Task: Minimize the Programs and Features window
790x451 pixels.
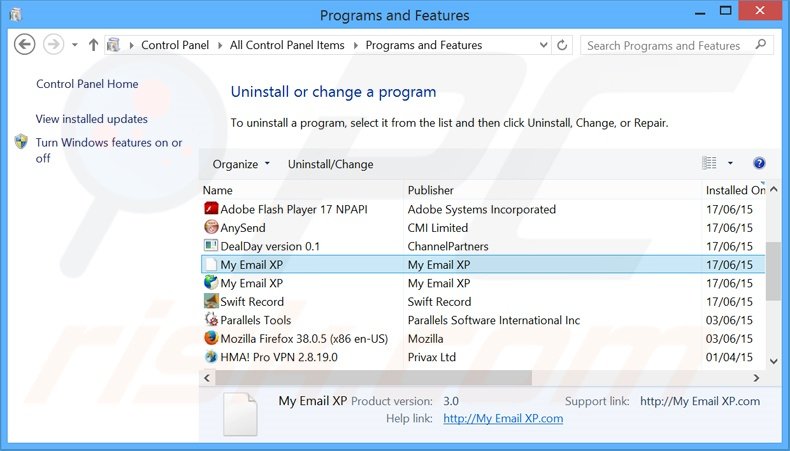Action: (x=699, y=13)
